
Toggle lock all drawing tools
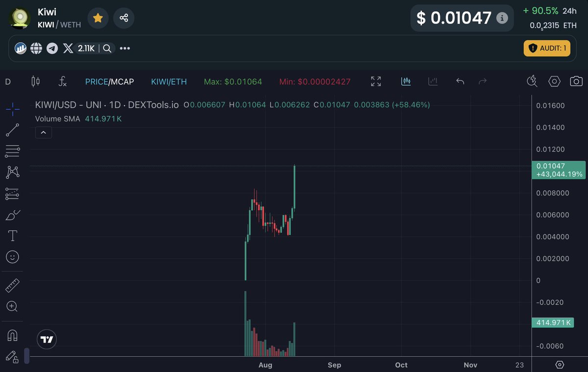pos(12,356)
